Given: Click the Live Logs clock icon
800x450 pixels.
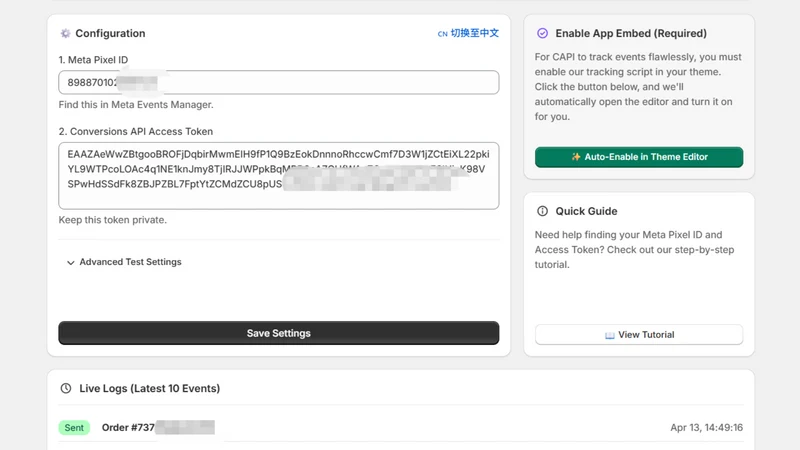Looking at the screenshot, I should (x=66, y=388).
